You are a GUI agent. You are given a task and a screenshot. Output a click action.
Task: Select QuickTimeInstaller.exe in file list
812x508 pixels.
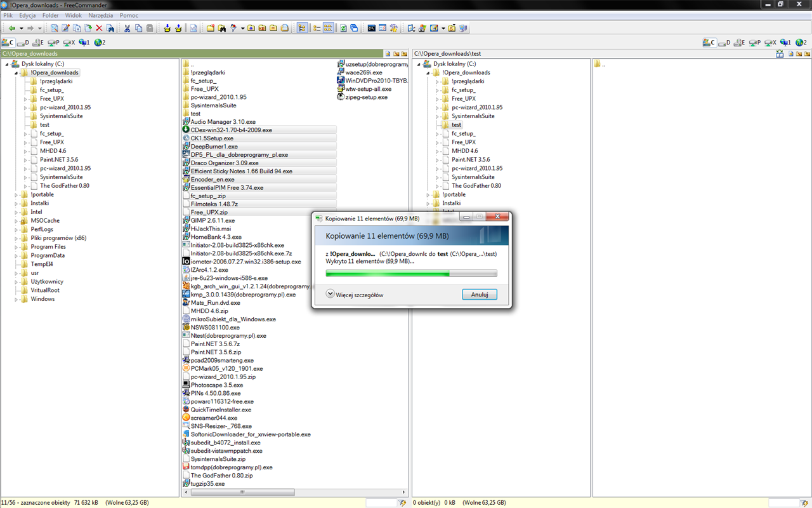point(221,410)
